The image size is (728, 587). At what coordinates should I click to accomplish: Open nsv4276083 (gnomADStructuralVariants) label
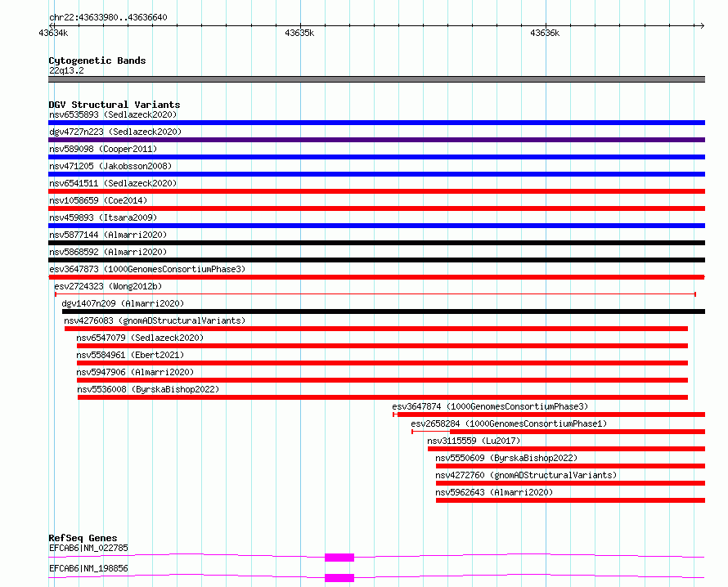pos(155,320)
